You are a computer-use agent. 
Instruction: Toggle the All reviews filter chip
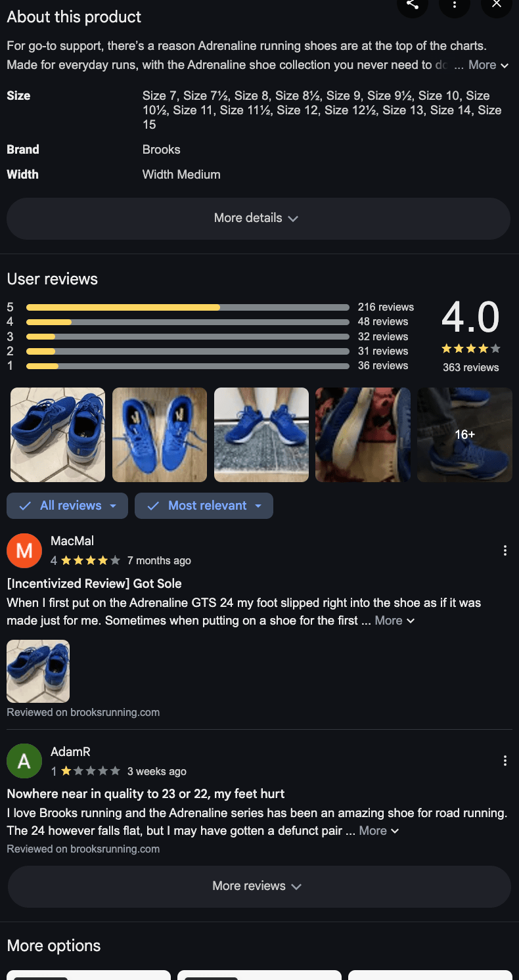pyautogui.click(x=67, y=506)
